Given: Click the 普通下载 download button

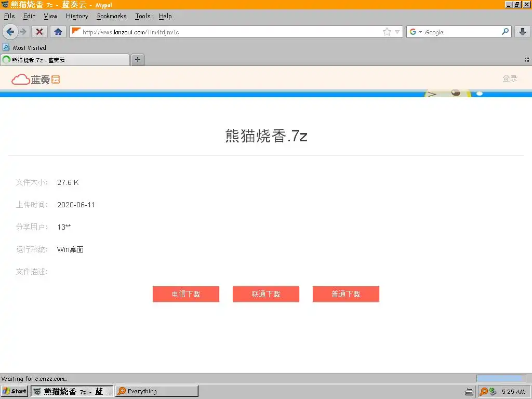Looking at the screenshot, I should (346, 294).
